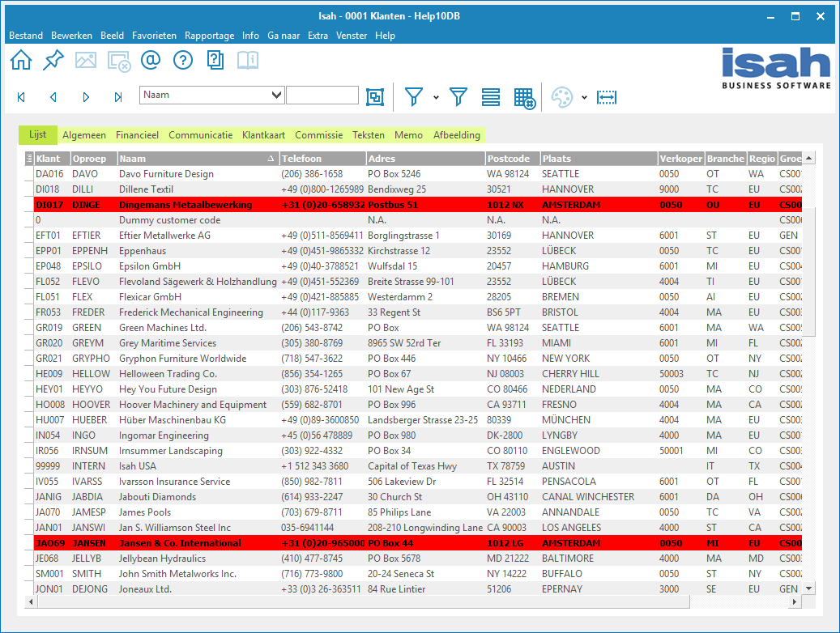Image resolution: width=840 pixels, height=633 pixels.
Task: Expand the filter funnel dropdown arrow
Action: 436,97
